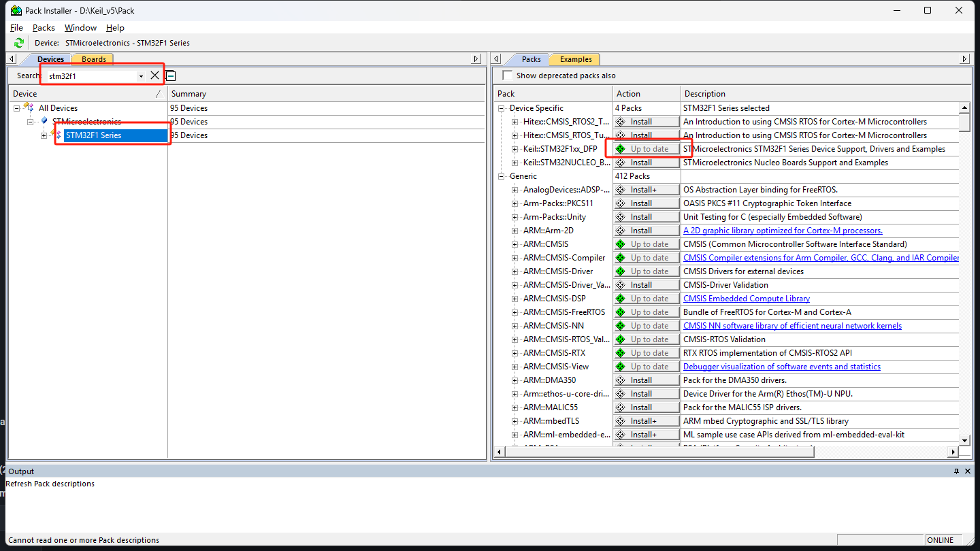
Task: Select the Devices tab
Action: (x=50, y=59)
